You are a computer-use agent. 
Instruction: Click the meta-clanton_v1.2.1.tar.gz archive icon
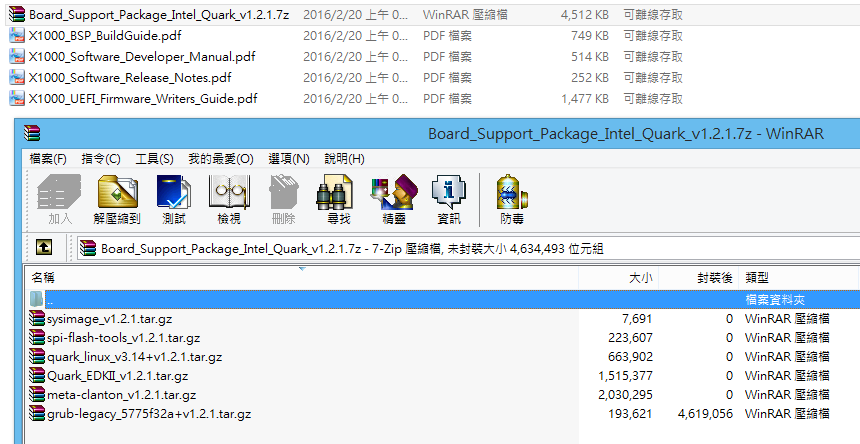tap(37, 394)
